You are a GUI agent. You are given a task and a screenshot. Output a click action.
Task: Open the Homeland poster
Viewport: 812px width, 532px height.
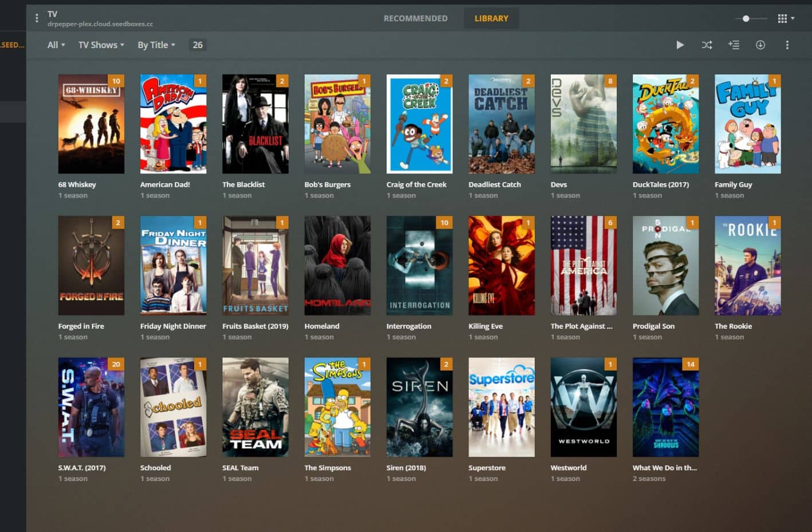337,265
